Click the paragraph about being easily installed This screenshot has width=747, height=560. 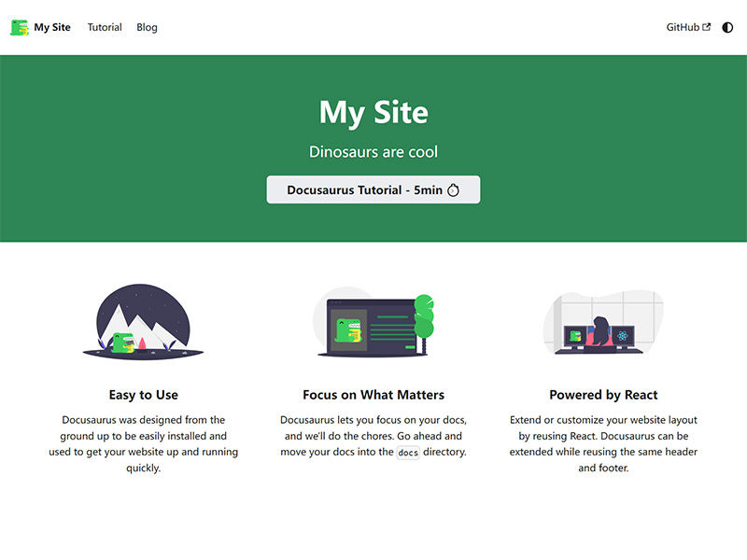[143, 444]
